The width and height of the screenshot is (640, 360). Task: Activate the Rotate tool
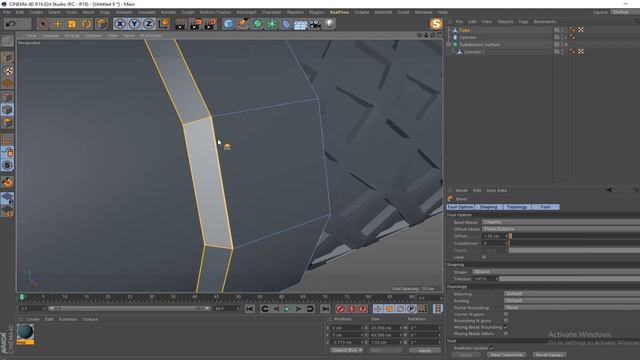tap(86, 24)
